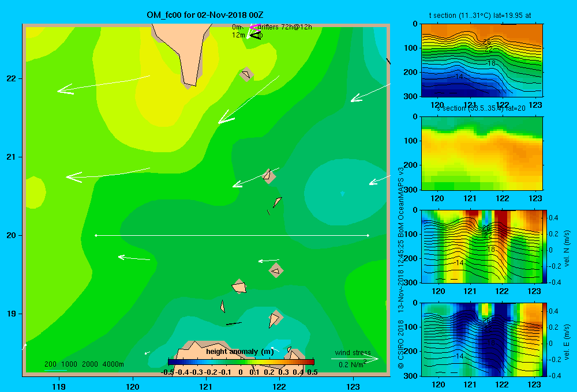Click longitude label 119 on main map axis
Screen dimensions: 577x392
[59, 386]
